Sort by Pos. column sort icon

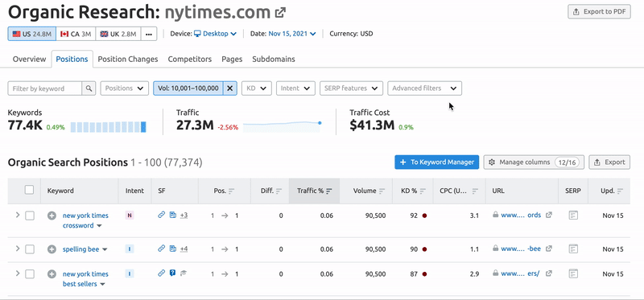coord(232,191)
